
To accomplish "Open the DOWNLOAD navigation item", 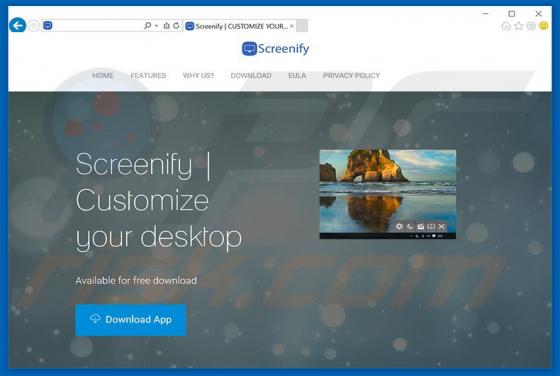I will point(251,75).
